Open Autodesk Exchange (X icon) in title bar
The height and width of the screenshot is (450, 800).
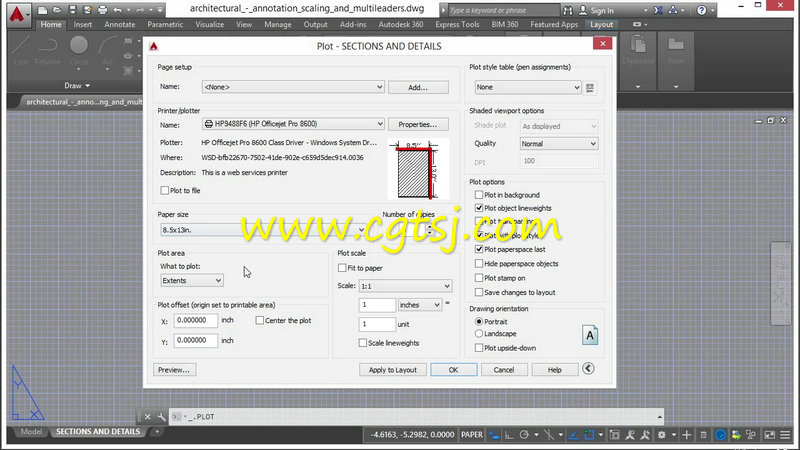pyautogui.click(x=658, y=10)
